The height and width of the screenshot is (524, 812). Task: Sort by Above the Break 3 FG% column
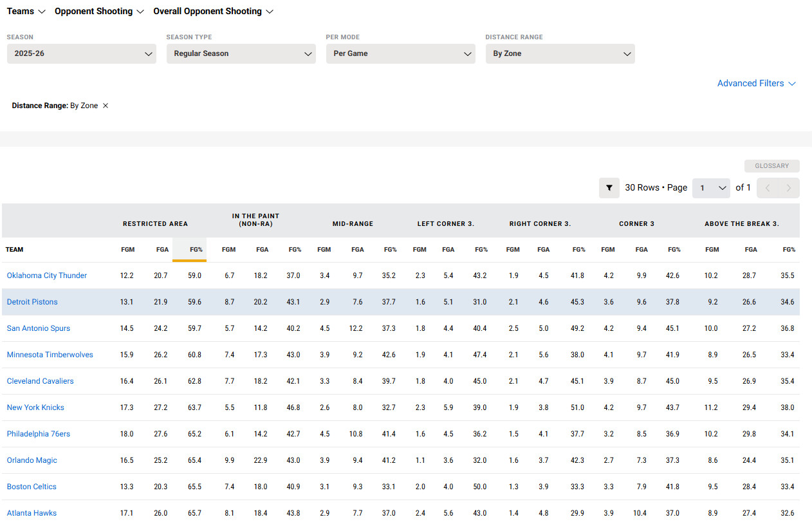point(789,250)
